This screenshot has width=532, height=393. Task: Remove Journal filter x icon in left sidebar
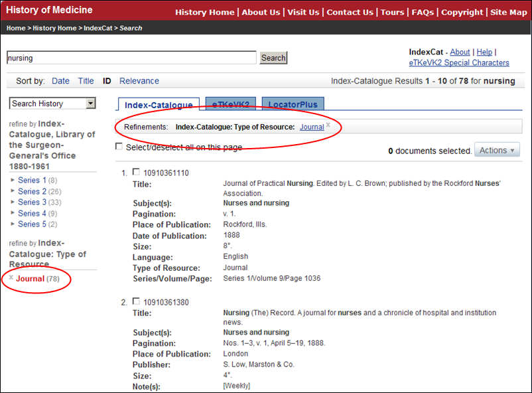(11, 277)
